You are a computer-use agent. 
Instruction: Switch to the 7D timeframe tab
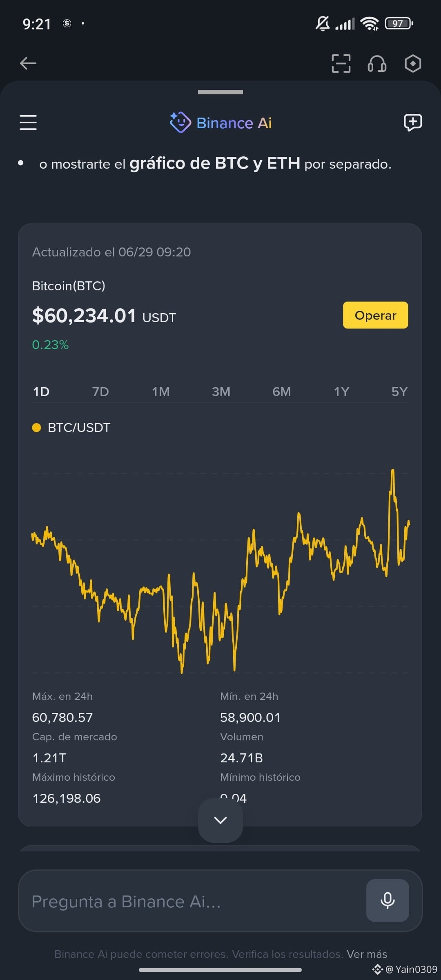click(100, 392)
